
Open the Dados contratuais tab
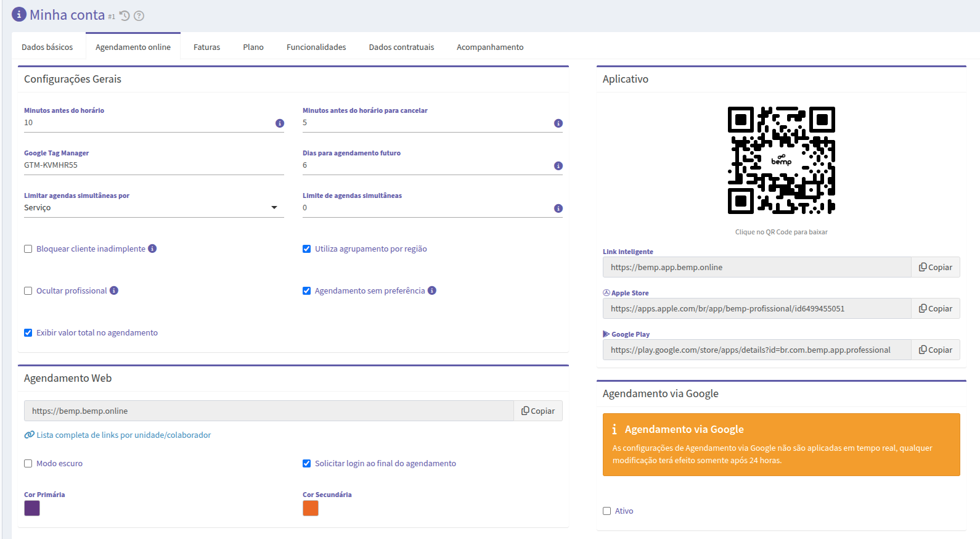pos(402,47)
